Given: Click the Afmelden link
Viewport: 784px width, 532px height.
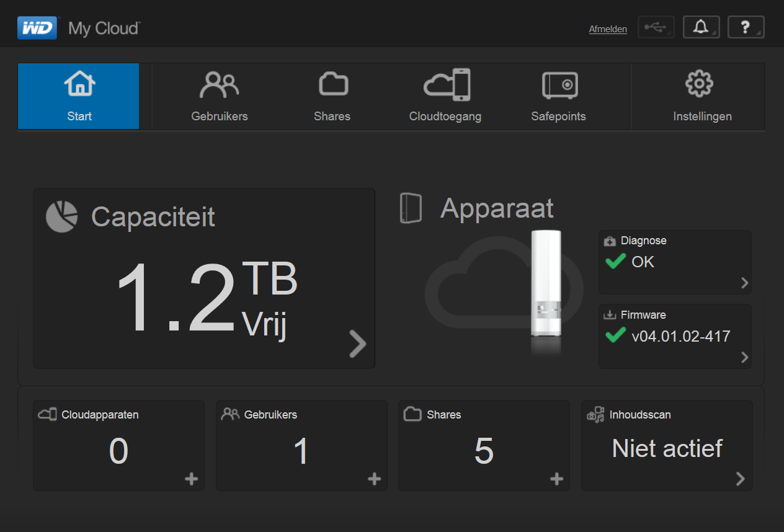Looking at the screenshot, I should [x=607, y=29].
